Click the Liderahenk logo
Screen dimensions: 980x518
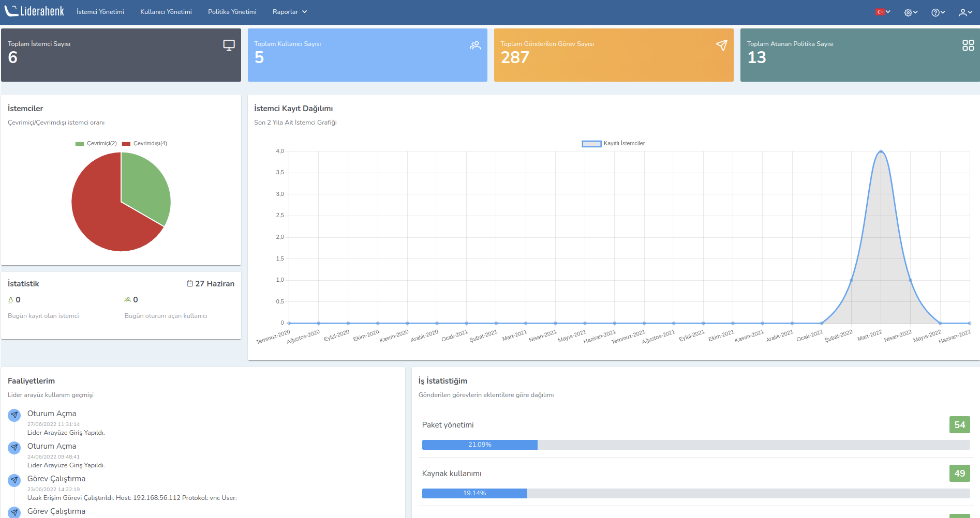point(34,11)
